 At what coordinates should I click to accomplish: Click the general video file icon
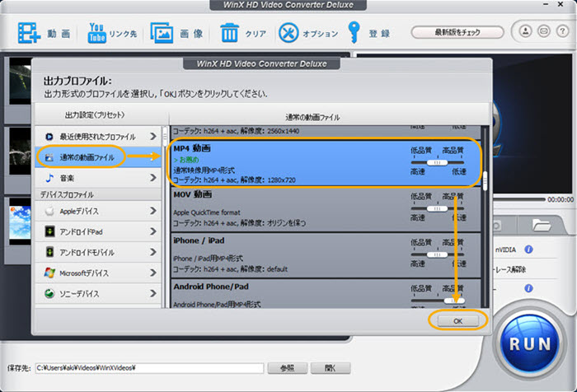tap(49, 157)
